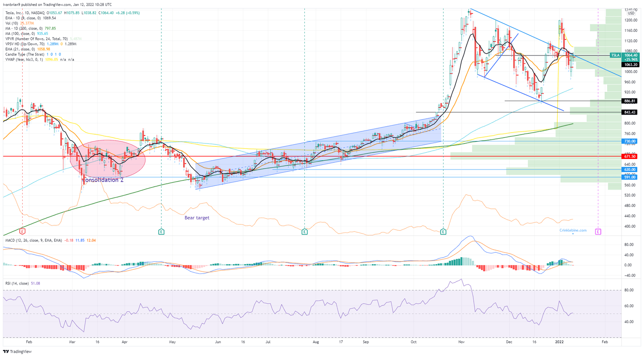644x357 pixels.
Task: Toggle the VWAP indicator legend entry
Action: pyautogui.click(x=39, y=60)
